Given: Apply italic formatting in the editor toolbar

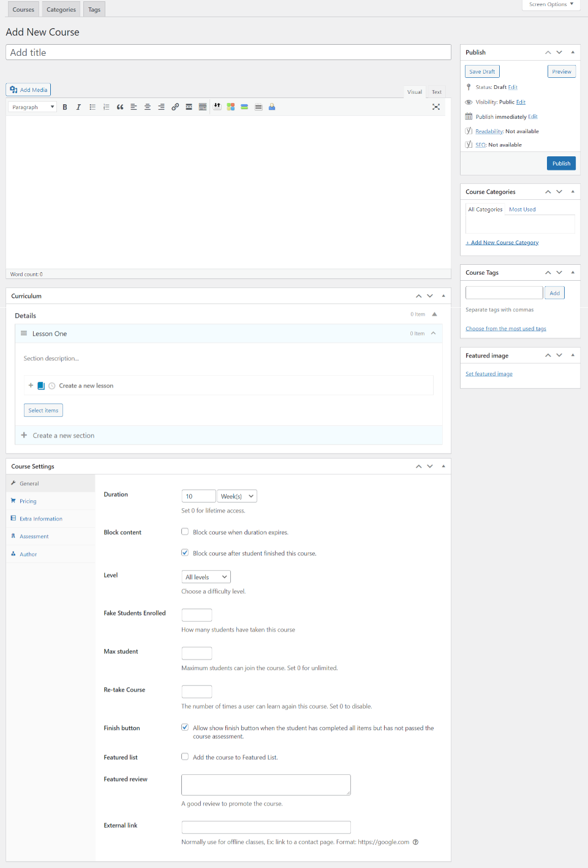Looking at the screenshot, I should tap(78, 107).
